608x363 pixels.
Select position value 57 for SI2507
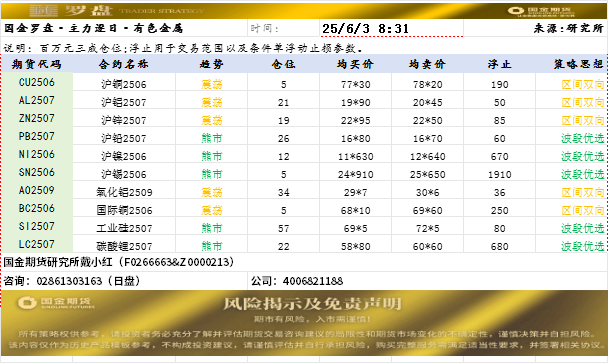click(x=283, y=228)
